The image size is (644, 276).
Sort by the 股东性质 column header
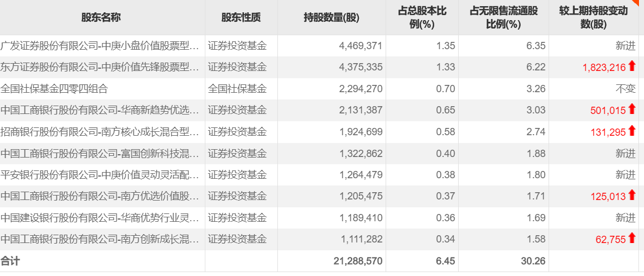click(241, 17)
